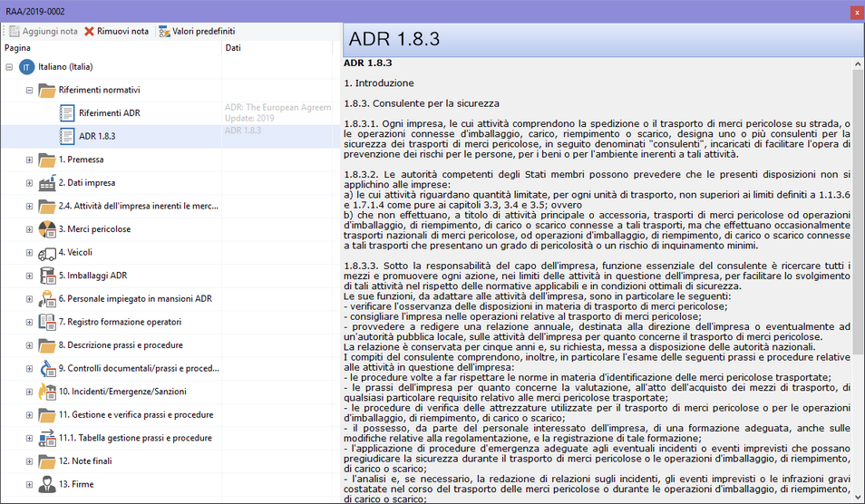Click the scroll down arrow in text pane

[x=857, y=498]
